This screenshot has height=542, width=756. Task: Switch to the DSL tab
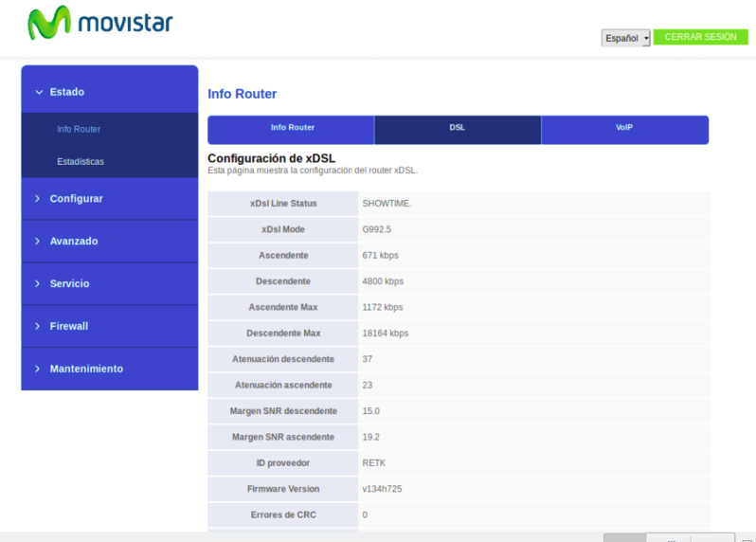(458, 128)
